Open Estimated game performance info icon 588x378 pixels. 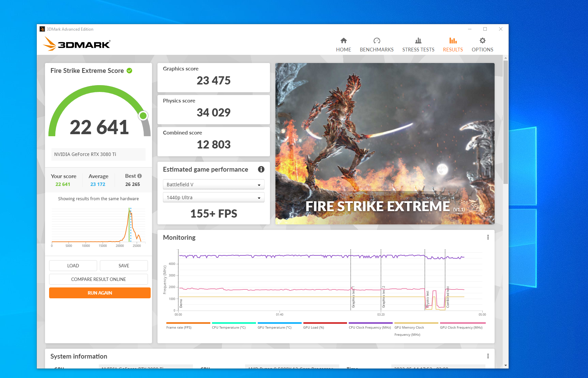coord(261,169)
